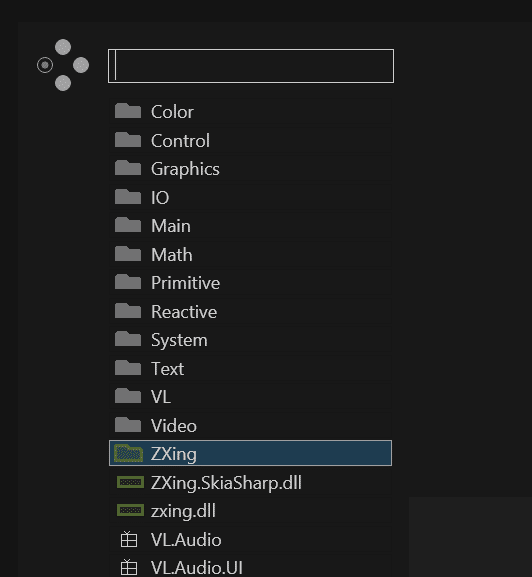Click the VL.Audio package icon

tap(129, 539)
